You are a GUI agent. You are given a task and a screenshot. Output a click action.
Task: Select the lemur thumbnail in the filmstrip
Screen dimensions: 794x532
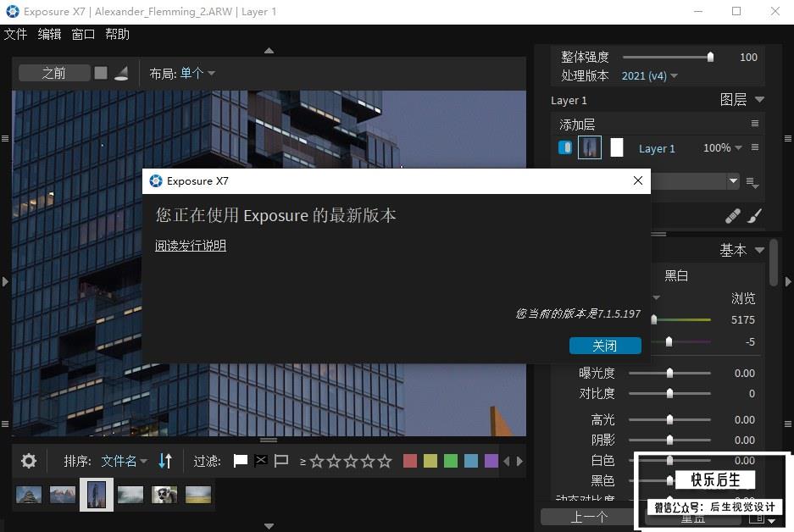point(164,495)
